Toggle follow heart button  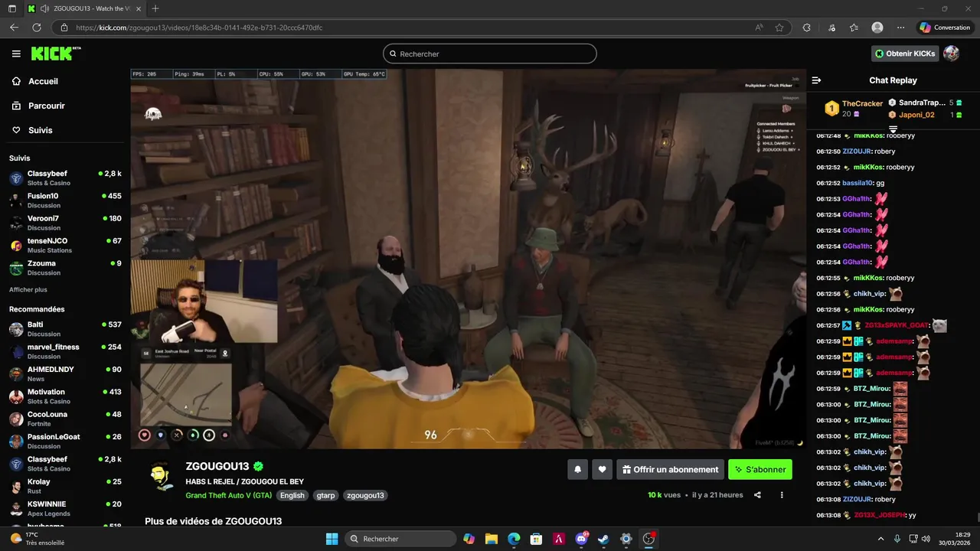click(603, 469)
